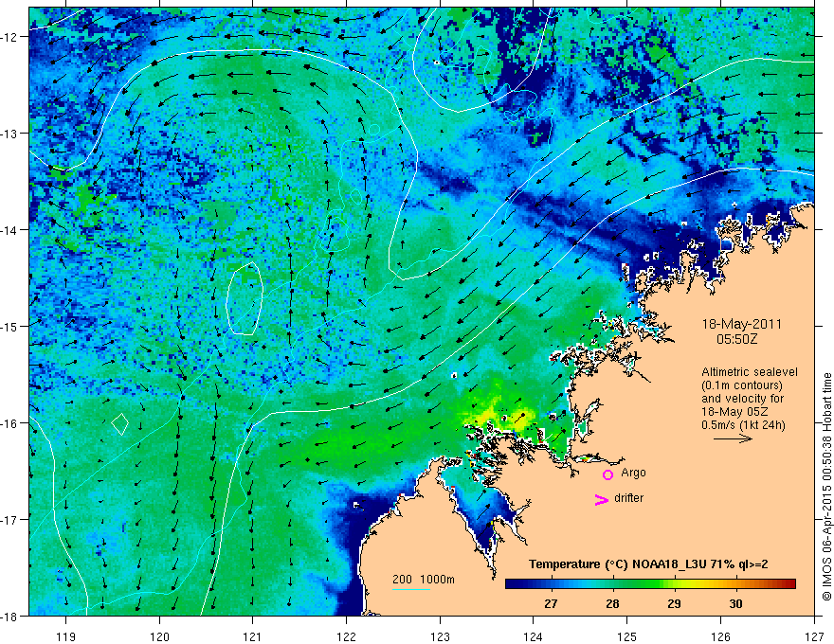Image resolution: width=834 pixels, height=644 pixels.
Task: Click latitude axis label -14
Action: click(x=9, y=230)
